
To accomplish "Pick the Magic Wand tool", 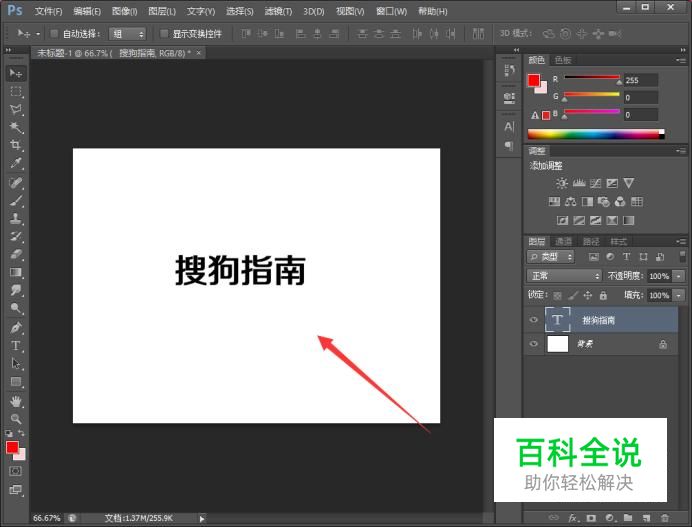I will pyautogui.click(x=16, y=127).
